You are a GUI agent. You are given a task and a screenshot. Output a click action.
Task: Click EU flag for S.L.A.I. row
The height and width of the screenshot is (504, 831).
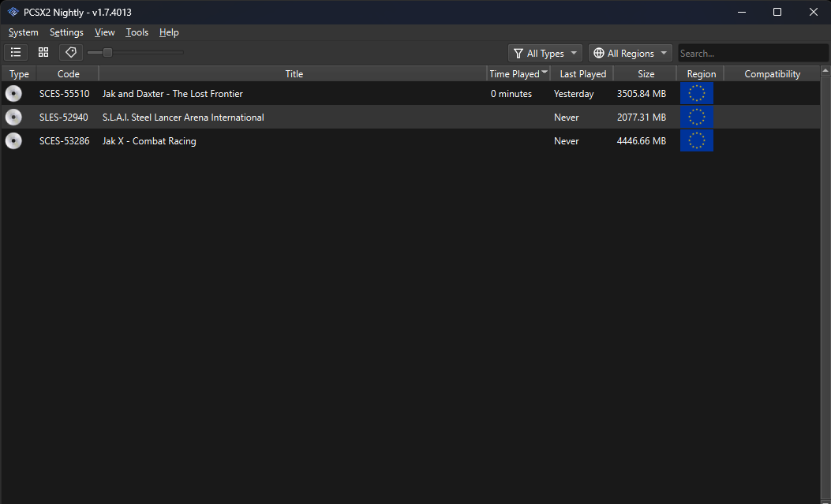(x=696, y=117)
